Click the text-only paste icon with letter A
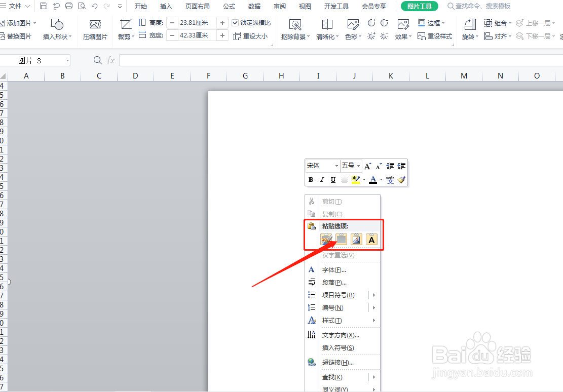 coord(371,239)
